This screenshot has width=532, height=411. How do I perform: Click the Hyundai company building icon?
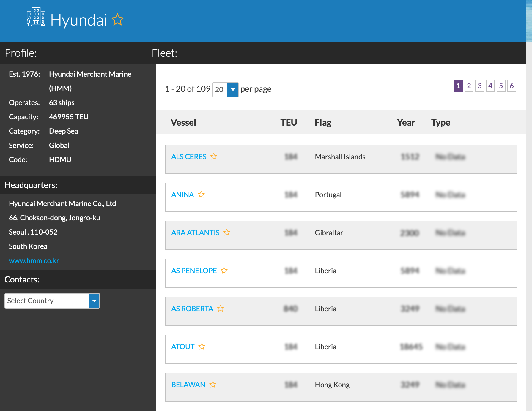pos(36,17)
